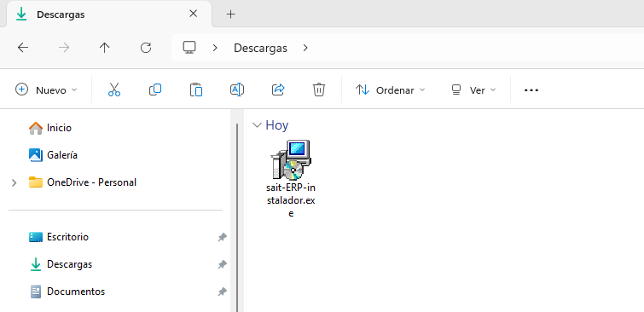Close the Descargas tab
This screenshot has width=644, height=312.
tap(193, 14)
